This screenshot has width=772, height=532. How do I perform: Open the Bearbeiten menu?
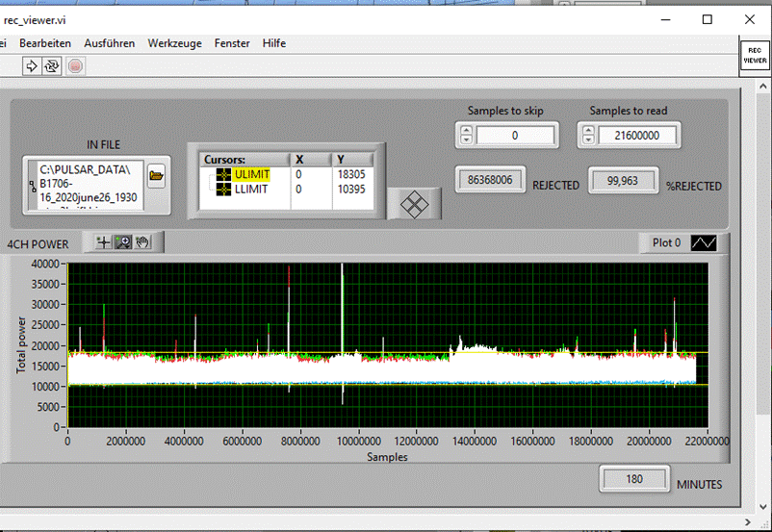(x=45, y=43)
